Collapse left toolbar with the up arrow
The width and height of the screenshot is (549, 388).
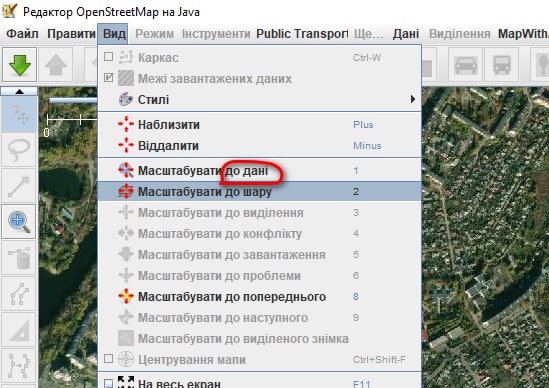pos(19,91)
